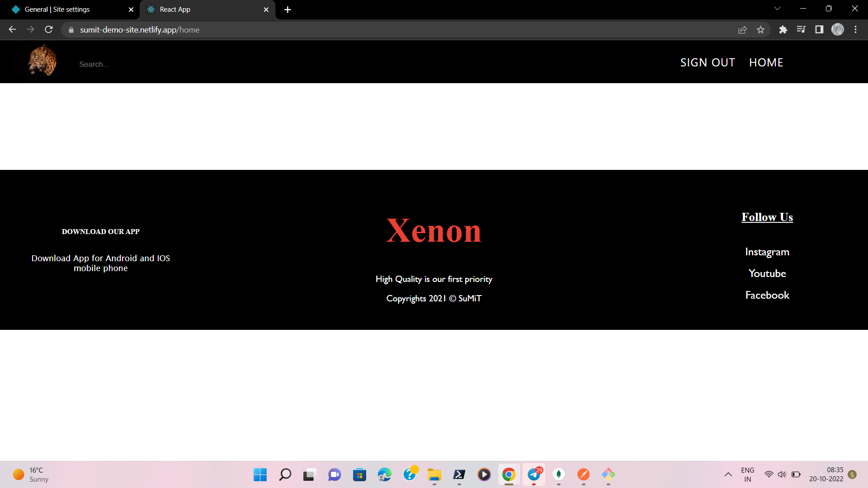The width and height of the screenshot is (868, 488).
Task: Click the Extensions puzzle icon in Chrome toolbar
Action: coord(783,29)
